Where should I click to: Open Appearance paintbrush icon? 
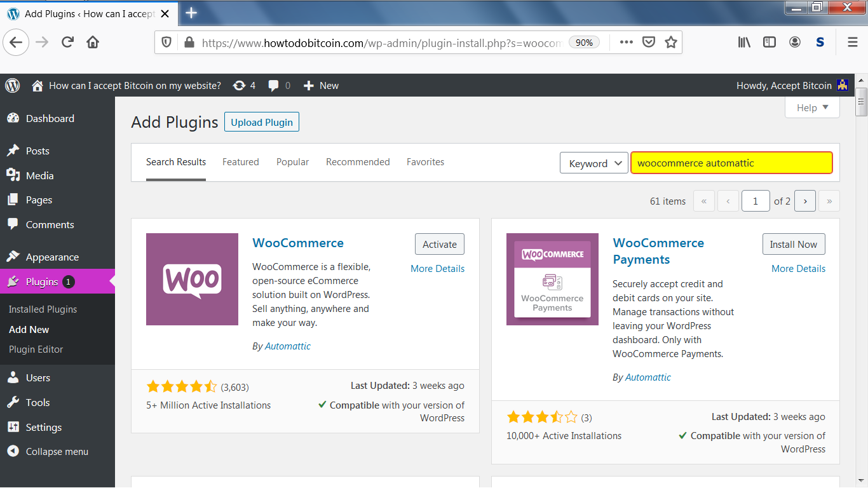click(x=13, y=257)
